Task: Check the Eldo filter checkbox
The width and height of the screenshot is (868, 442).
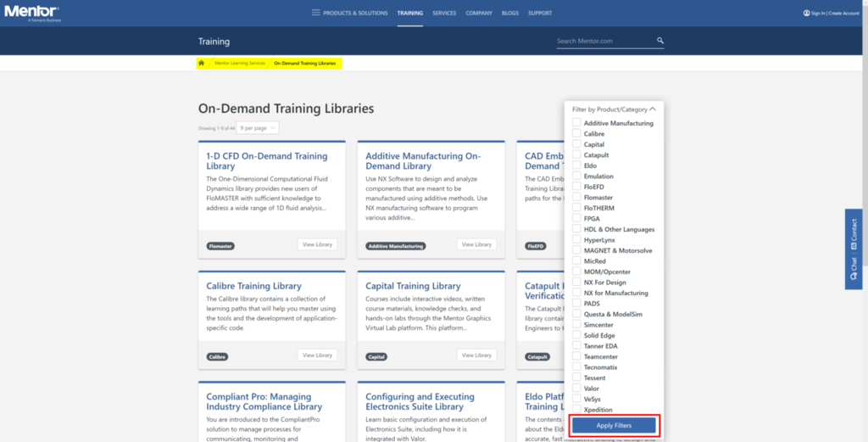Action: pos(576,165)
